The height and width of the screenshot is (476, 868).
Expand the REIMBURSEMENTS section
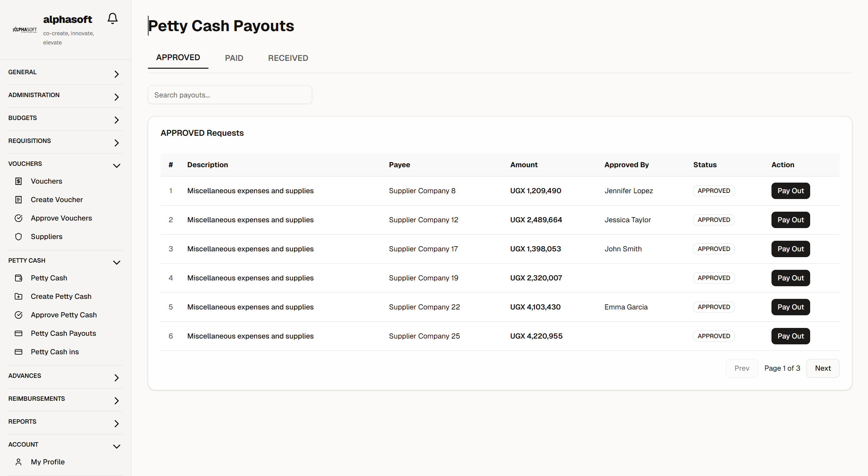coord(116,400)
